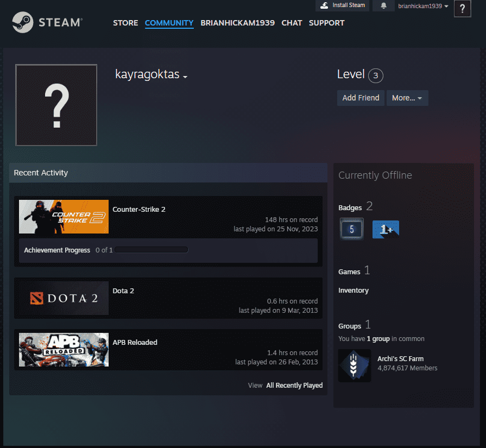
Task: Click the Install Steam button
Action: 343,5
